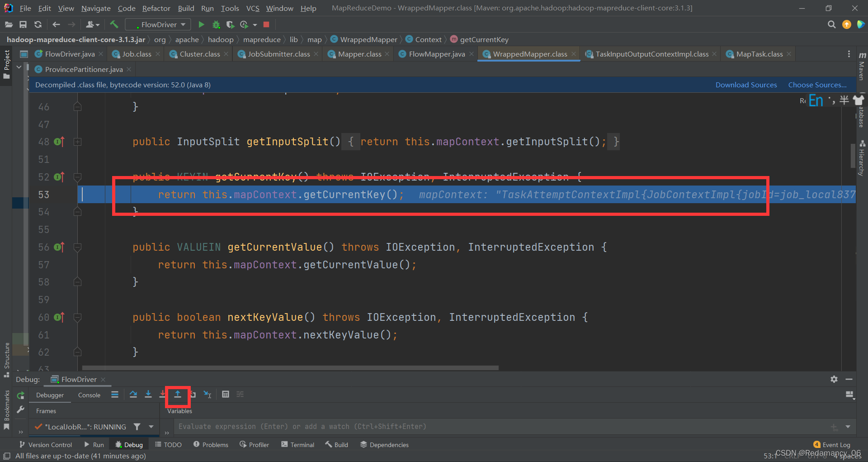
Task: Open the Profiler tool window
Action: coord(254,445)
